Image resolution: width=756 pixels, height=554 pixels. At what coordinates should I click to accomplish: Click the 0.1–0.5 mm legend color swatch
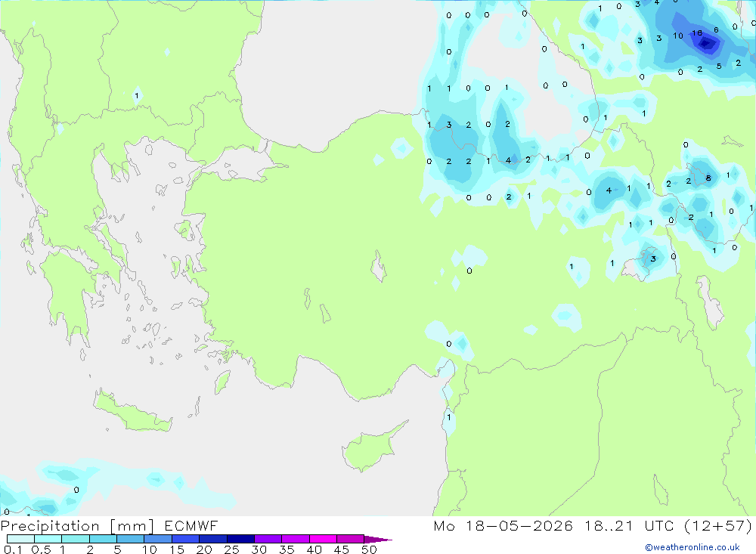pyautogui.click(x=20, y=539)
